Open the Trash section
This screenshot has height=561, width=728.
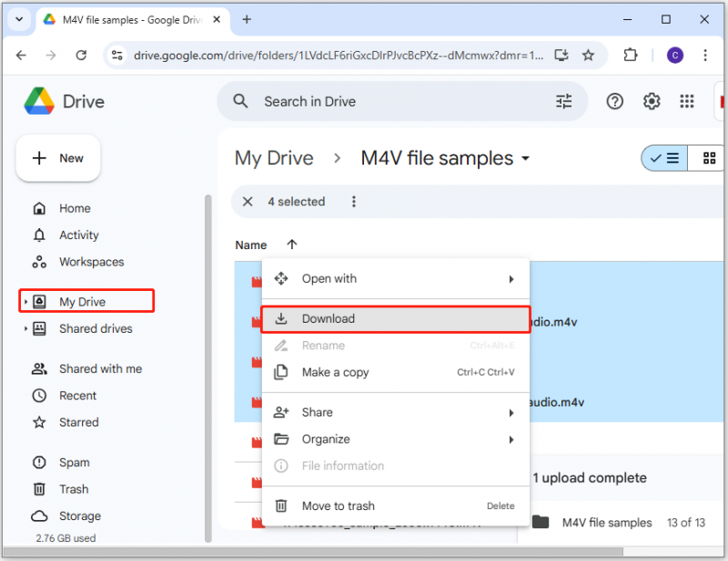[74, 489]
